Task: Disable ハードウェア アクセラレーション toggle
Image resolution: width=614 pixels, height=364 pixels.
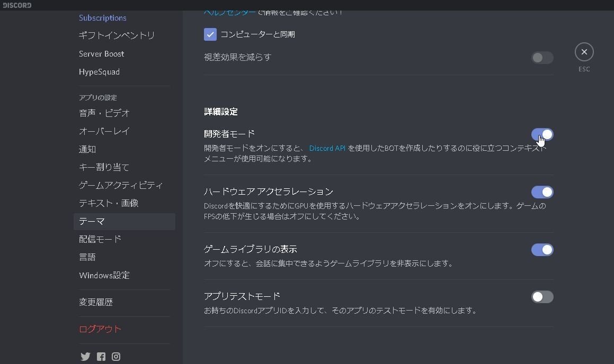Action: click(542, 192)
